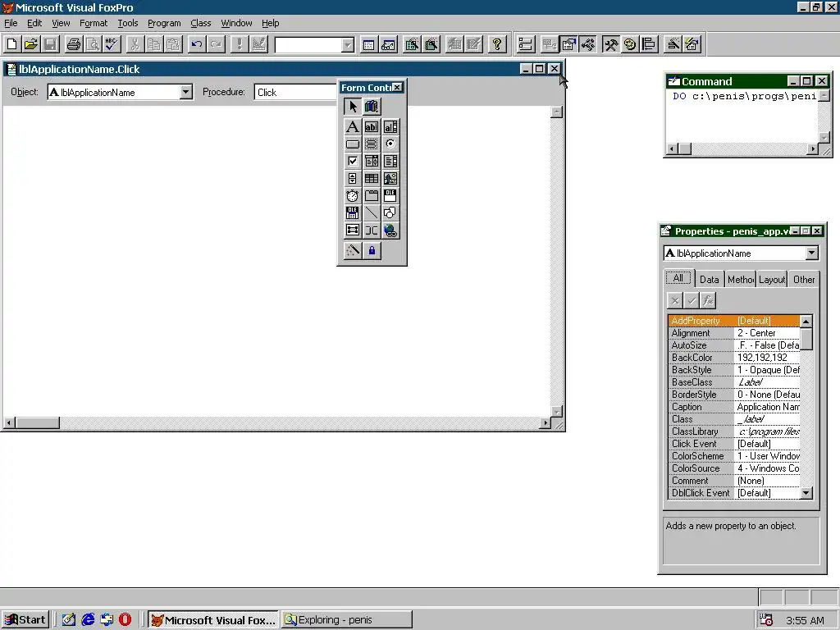Select the Command Button control tool
The height and width of the screenshot is (630, 840).
(x=353, y=144)
